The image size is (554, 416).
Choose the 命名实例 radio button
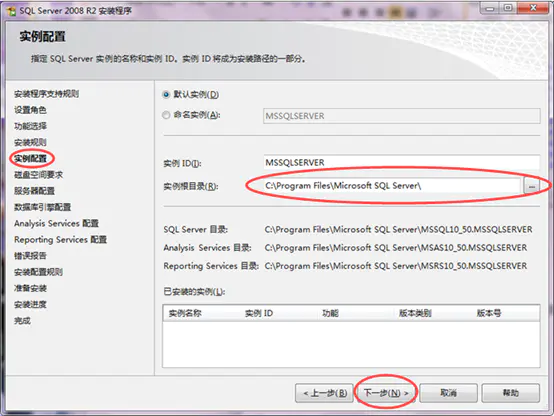click(x=166, y=115)
